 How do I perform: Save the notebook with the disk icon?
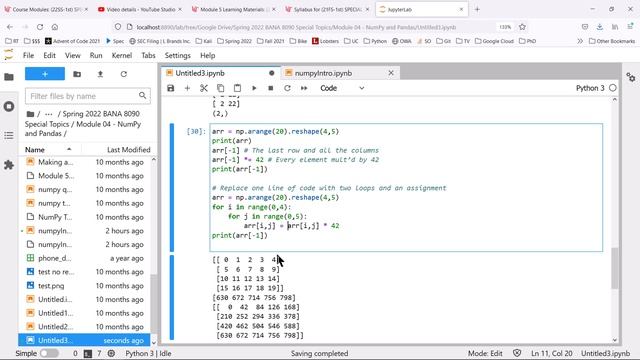point(171,88)
